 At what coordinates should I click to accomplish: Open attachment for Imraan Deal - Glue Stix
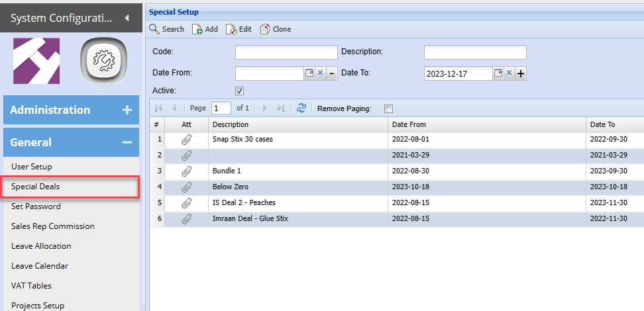[186, 220]
